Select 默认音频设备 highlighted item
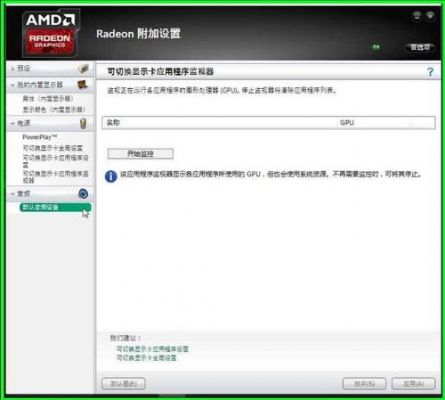Image resolution: width=445 pixels, height=400 pixels. 55,207
